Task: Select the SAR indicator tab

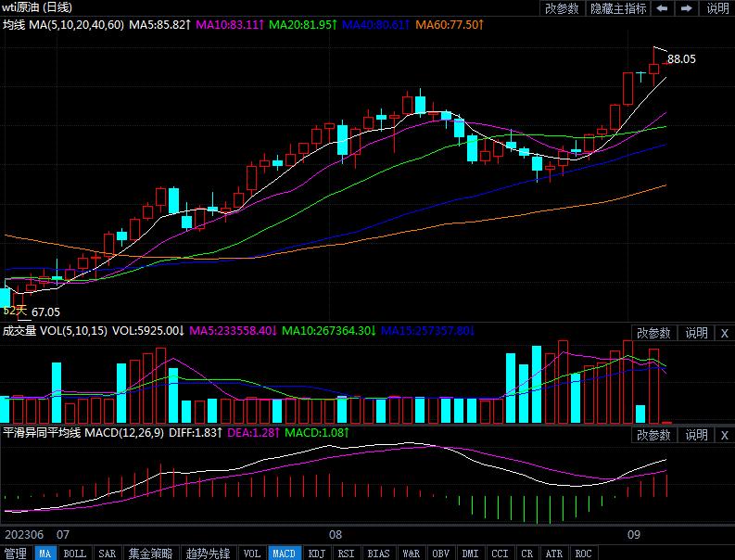Action: [107, 554]
